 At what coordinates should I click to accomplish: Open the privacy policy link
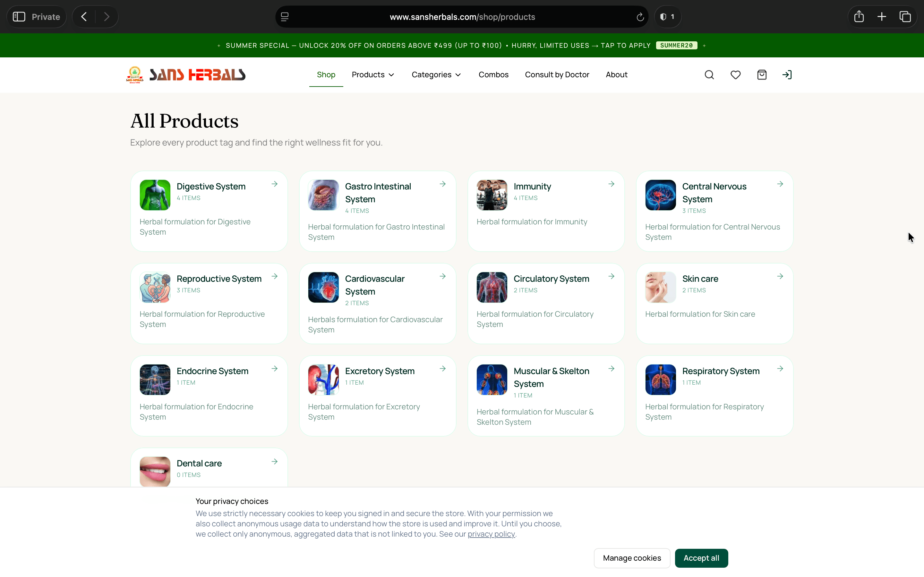491,534
